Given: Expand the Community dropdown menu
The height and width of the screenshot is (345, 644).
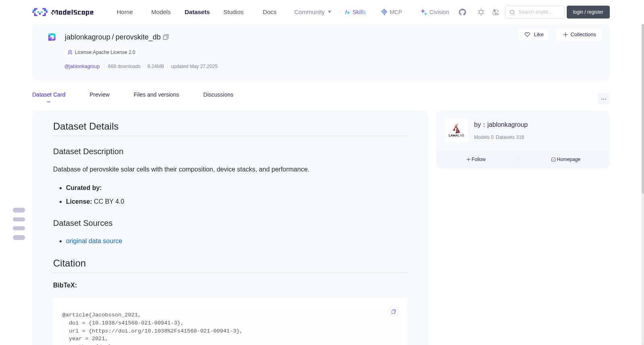Looking at the screenshot, I should tap(313, 12).
